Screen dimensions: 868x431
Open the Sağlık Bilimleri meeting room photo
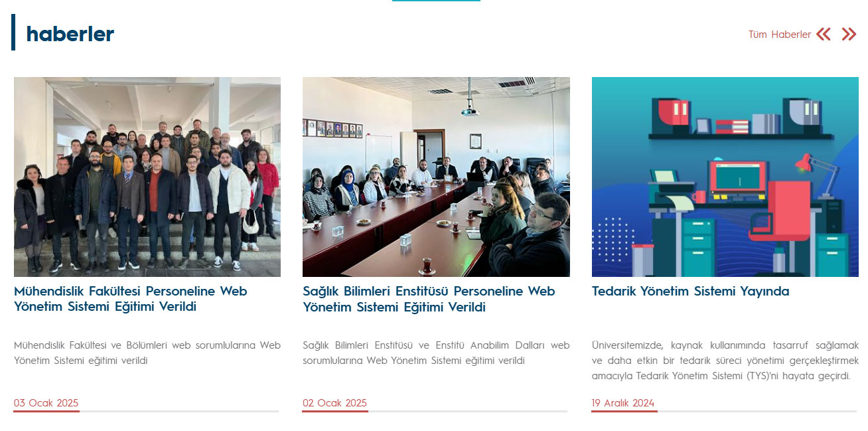(x=436, y=177)
